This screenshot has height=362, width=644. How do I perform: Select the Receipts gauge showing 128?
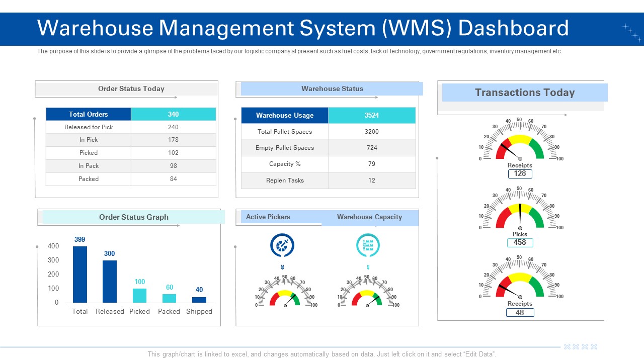[x=520, y=139]
